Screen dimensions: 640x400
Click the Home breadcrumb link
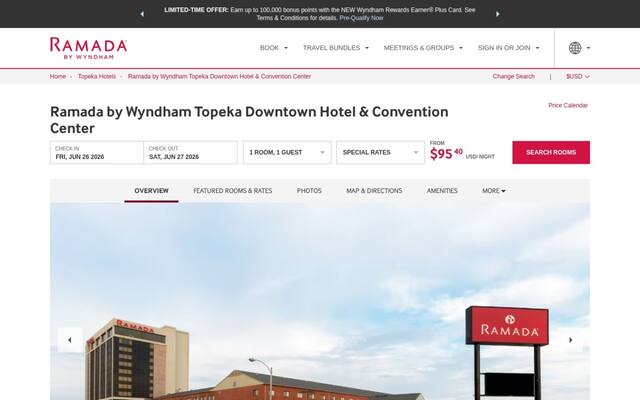[x=58, y=76]
